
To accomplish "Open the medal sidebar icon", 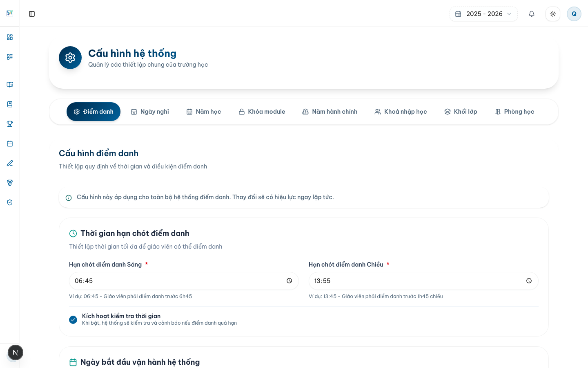I will (x=10, y=183).
